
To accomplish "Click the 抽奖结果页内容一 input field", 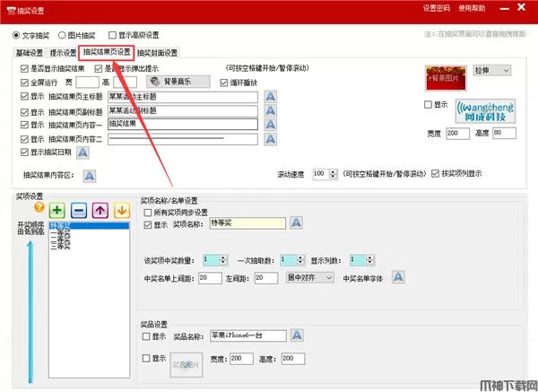I will point(183,125).
